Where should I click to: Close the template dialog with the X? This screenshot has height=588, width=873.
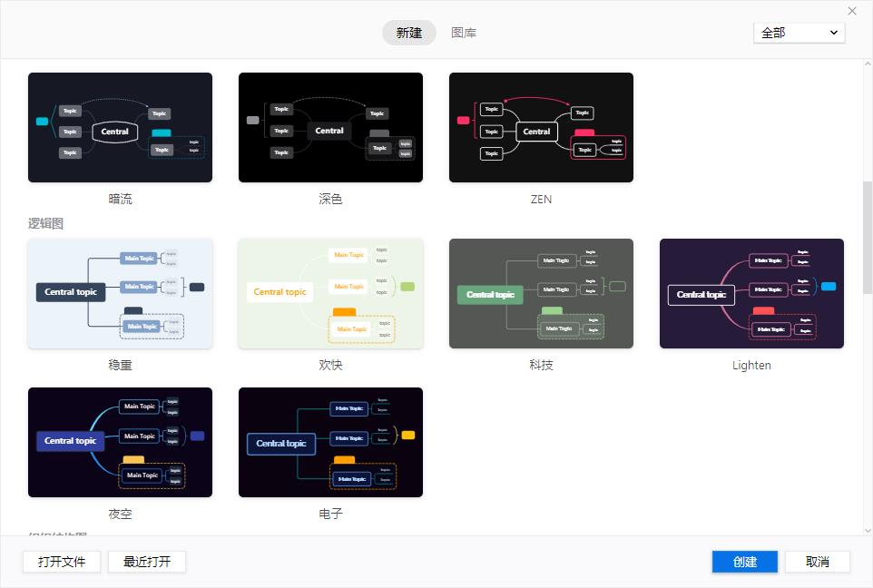click(x=852, y=11)
